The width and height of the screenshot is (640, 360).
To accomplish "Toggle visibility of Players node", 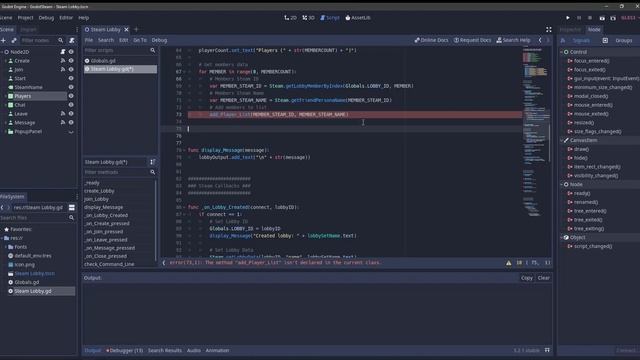I will (71, 96).
